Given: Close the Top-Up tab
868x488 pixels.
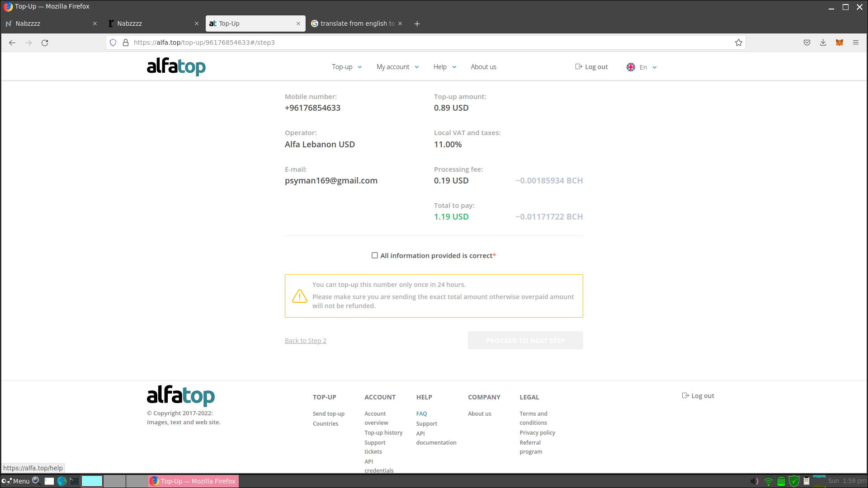Looking at the screenshot, I should [x=298, y=23].
